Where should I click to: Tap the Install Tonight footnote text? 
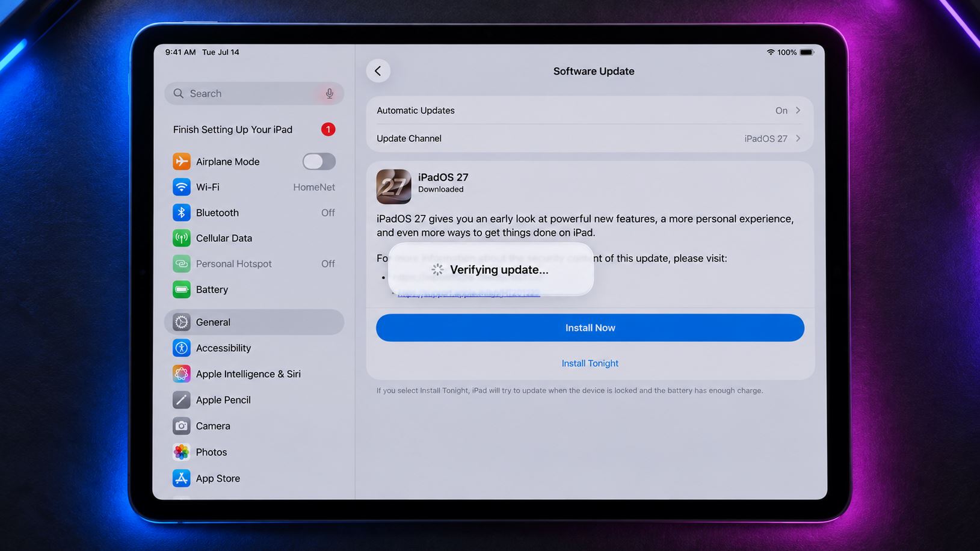click(x=569, y=390)
